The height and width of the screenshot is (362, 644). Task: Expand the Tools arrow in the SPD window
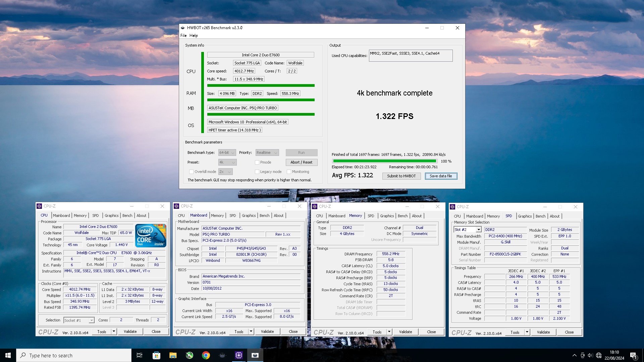527,332
